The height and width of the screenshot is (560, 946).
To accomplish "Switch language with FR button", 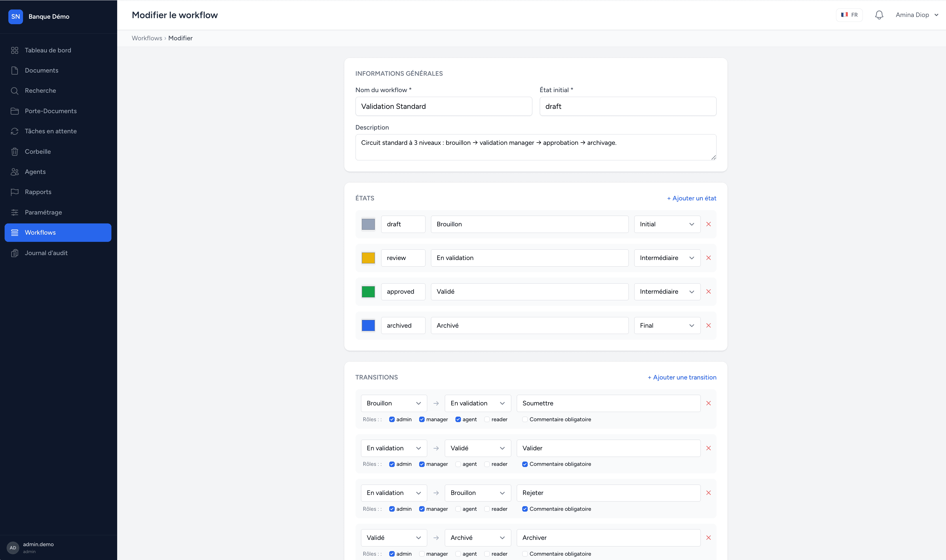I will [849, 15].
